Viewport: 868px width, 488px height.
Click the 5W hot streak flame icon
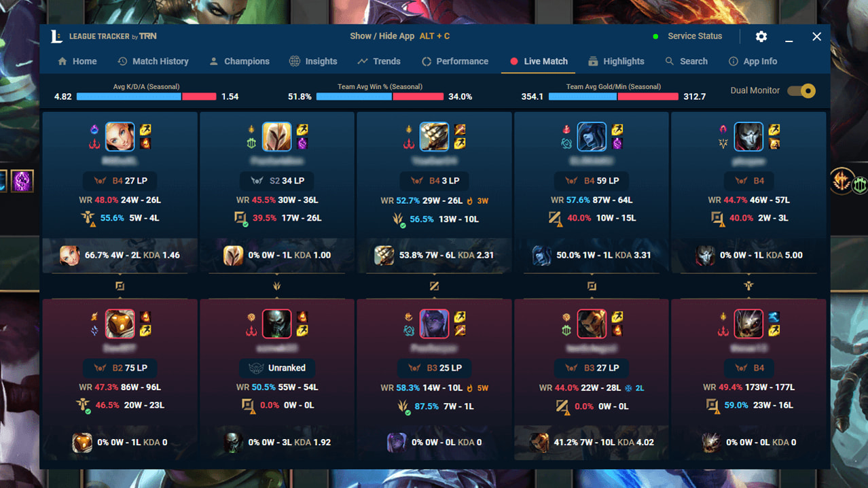point(469,388)
